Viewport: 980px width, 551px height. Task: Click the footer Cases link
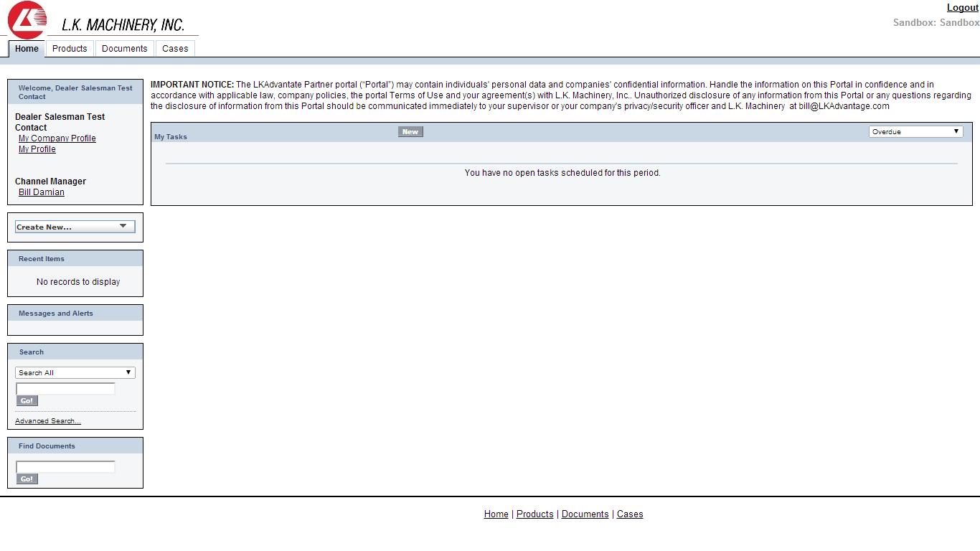tap(630, 514)
